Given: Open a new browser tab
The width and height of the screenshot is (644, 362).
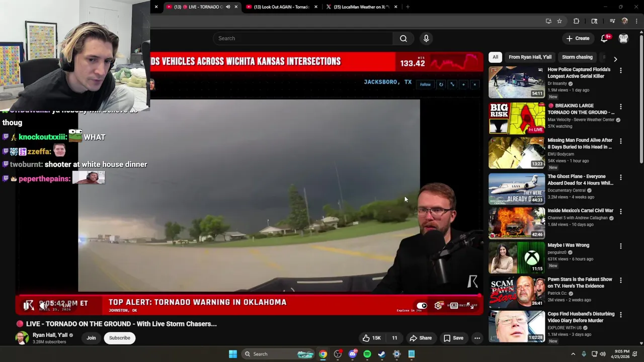Looking at the screenshot, I should 408,7.
